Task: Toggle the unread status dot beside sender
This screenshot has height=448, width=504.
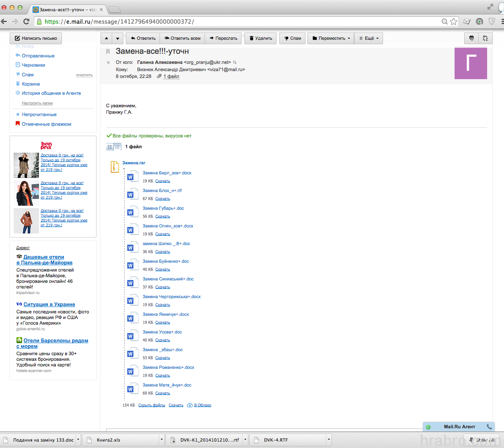Action: click(x=108, y=62)
